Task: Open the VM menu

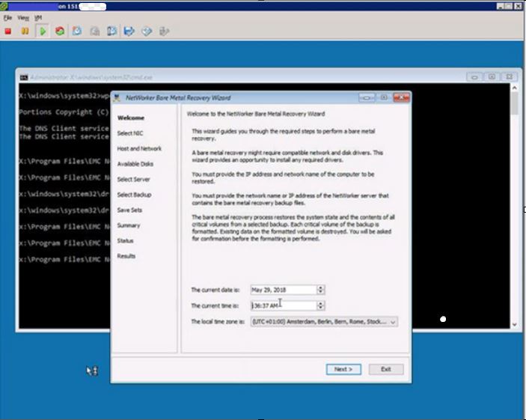Action: 39,17
